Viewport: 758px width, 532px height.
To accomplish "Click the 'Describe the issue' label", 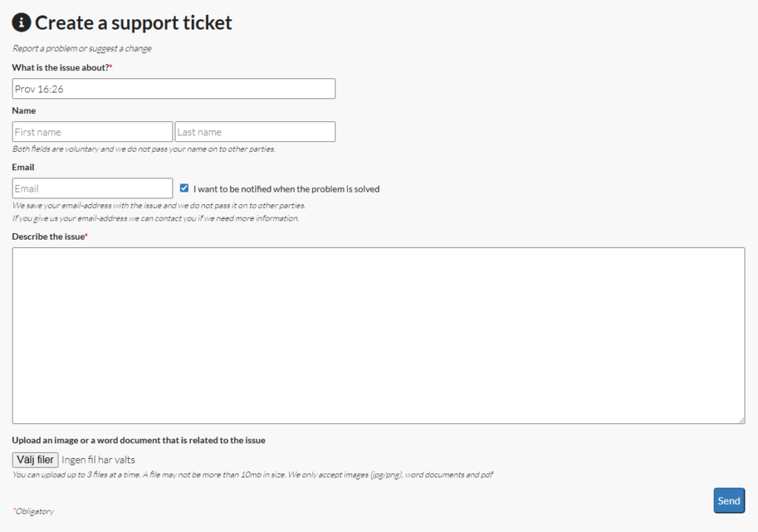I will 50,237.
